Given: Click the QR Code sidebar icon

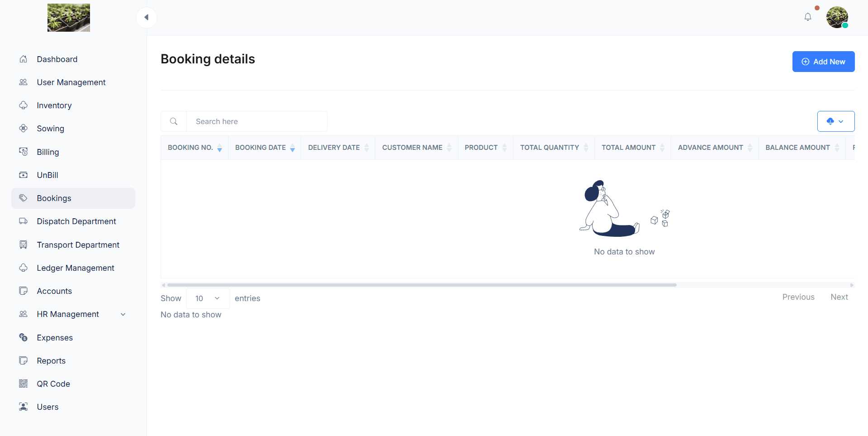Looking at the screenshot, I should tap(24, 384).
